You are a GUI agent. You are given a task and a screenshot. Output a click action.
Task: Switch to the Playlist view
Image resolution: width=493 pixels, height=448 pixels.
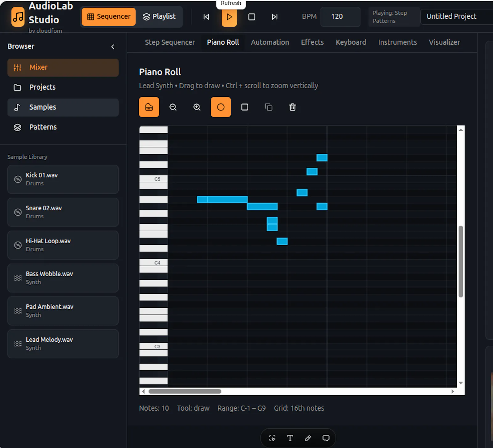coord(159,17)
